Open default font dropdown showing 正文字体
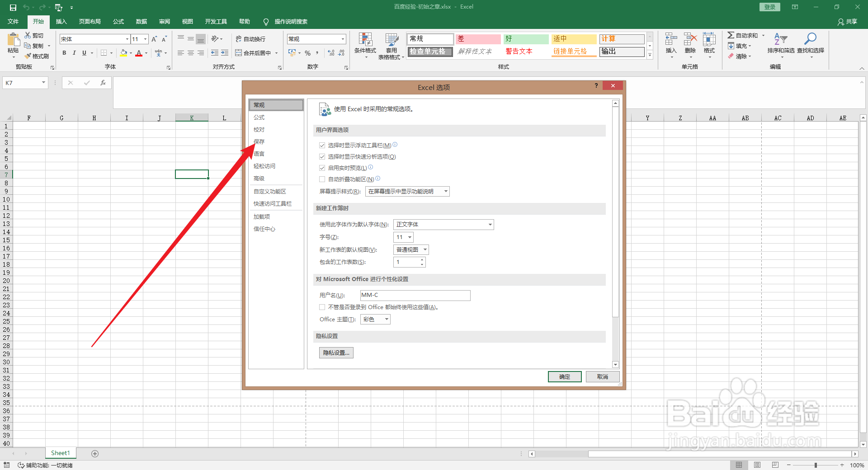The width and height of the screenshot is (868, 470). pyautogui.click(x=443, y=225)
